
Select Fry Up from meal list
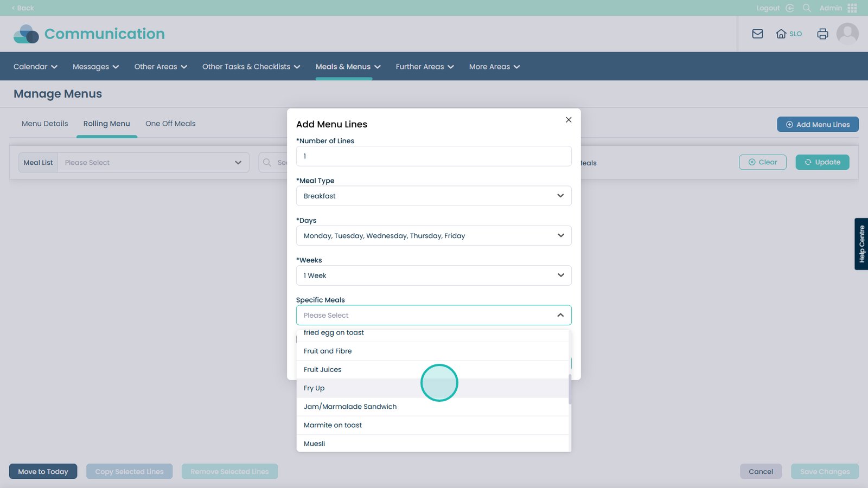[315, 388]
